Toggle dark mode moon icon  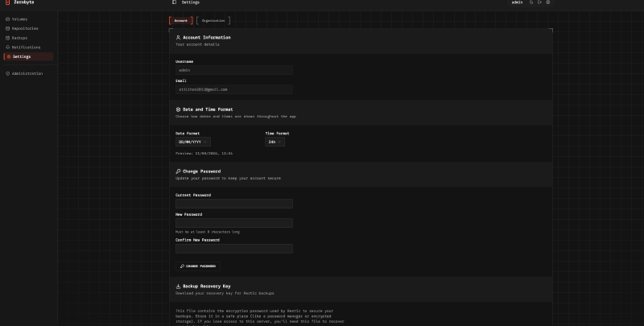(531, 2)
